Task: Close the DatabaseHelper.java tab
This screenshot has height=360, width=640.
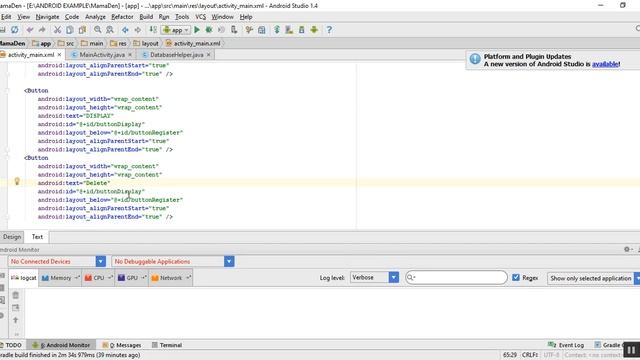Action: [209, 55]
